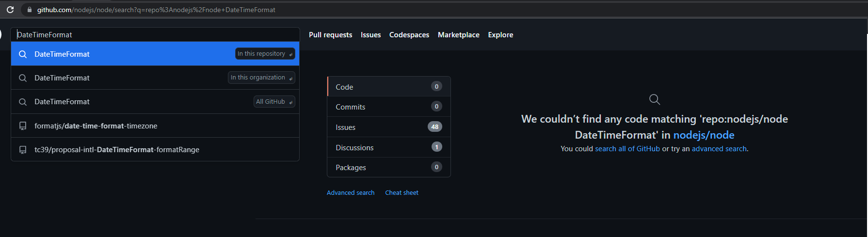This screenshot has height=237, width=868.
Task: Select the Commits results filter
Action: pos(389,107)
